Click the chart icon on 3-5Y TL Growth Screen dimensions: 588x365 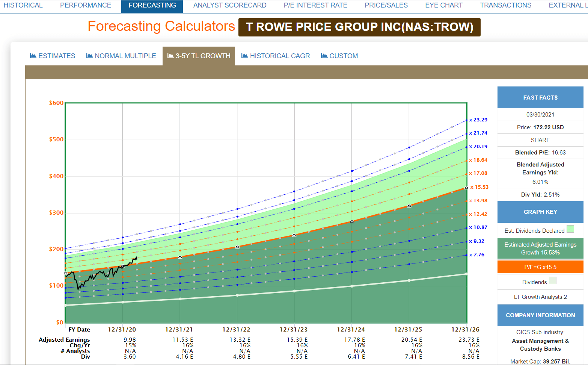170,56
